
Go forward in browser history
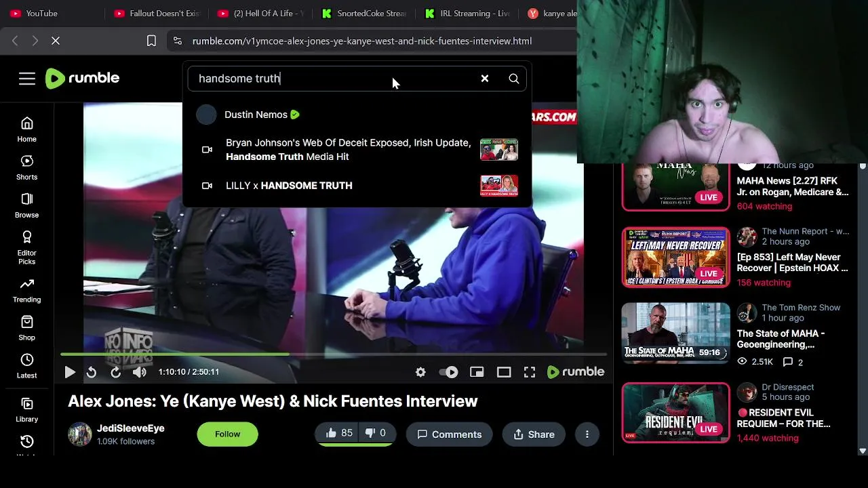point(35,41)
